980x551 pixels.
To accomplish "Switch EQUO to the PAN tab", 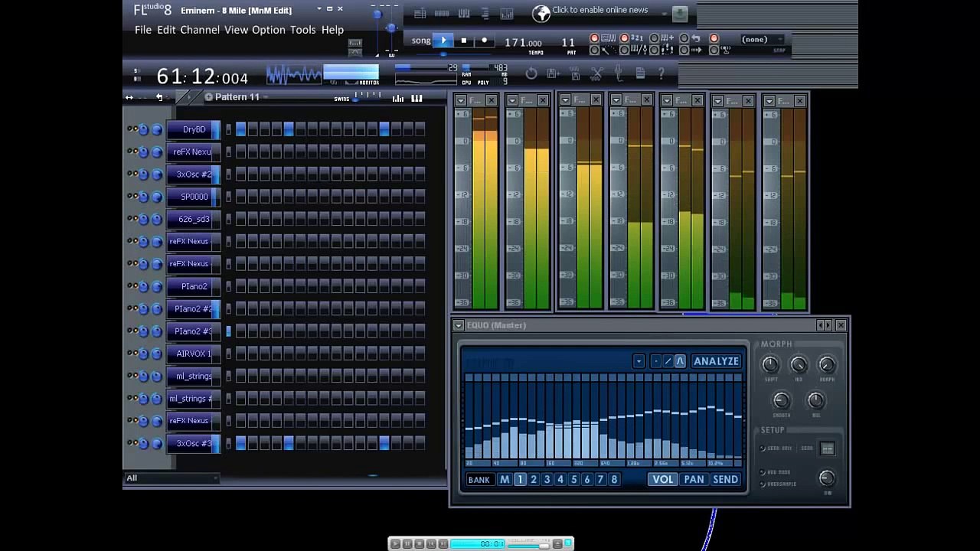I will tap(694, 480).
